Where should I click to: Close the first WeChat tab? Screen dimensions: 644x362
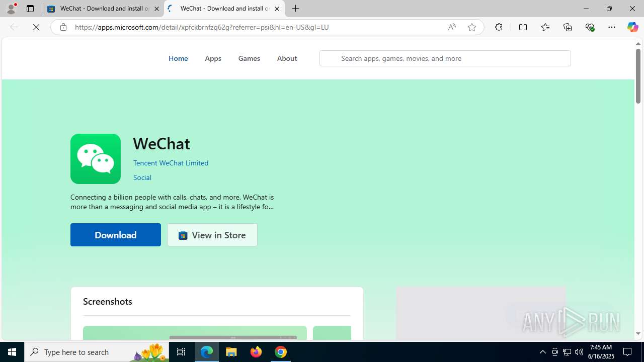coord(156,9)
